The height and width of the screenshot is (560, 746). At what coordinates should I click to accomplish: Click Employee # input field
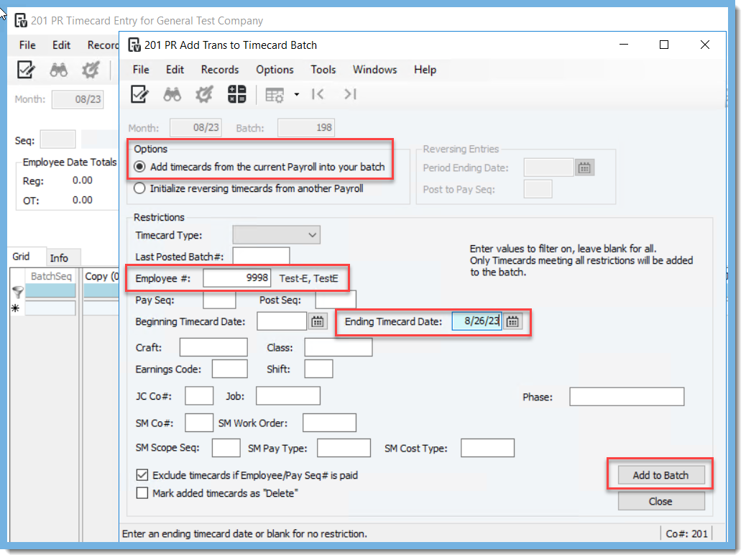tap(237, 278)
